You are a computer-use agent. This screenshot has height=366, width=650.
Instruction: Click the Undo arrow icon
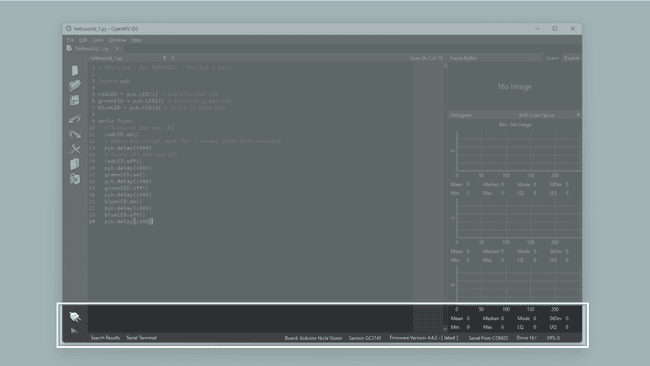point(75,119)
